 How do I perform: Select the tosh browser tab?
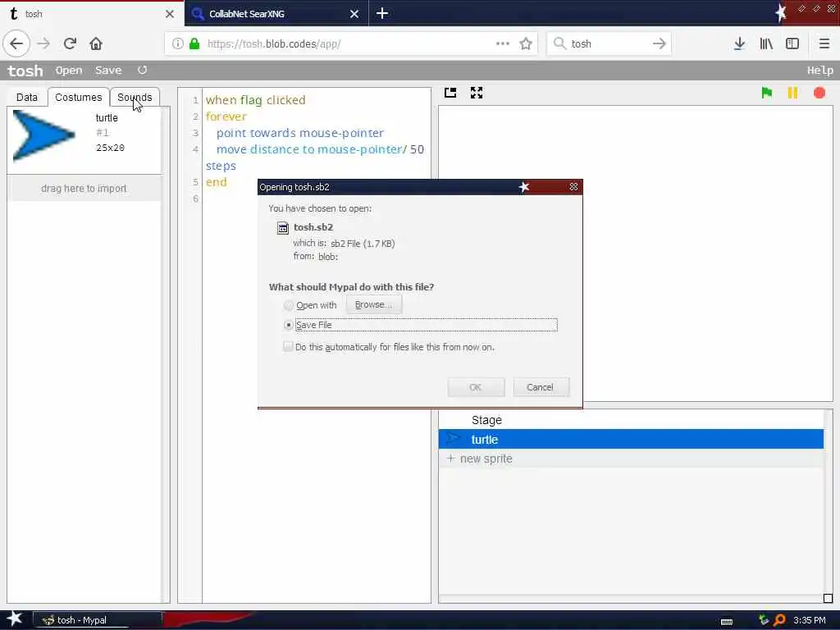point(91,13)
